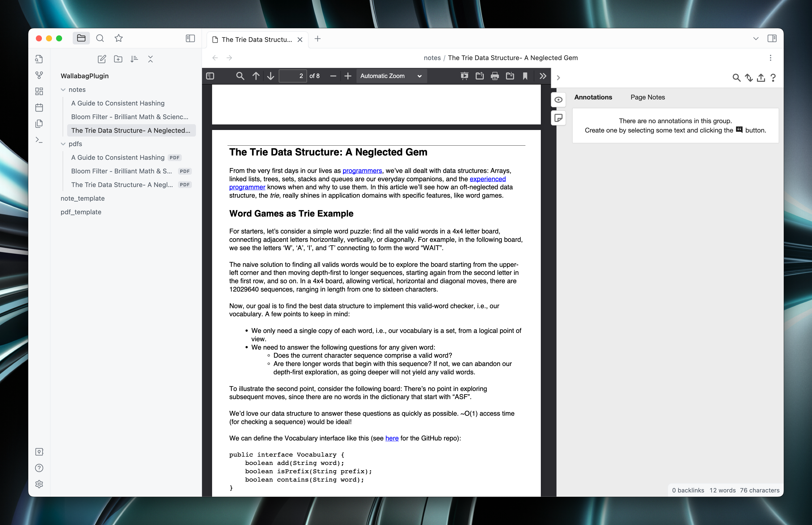Switch to the Page Notes tab
The height and width of the screenshot is (525, 812).
647,97
